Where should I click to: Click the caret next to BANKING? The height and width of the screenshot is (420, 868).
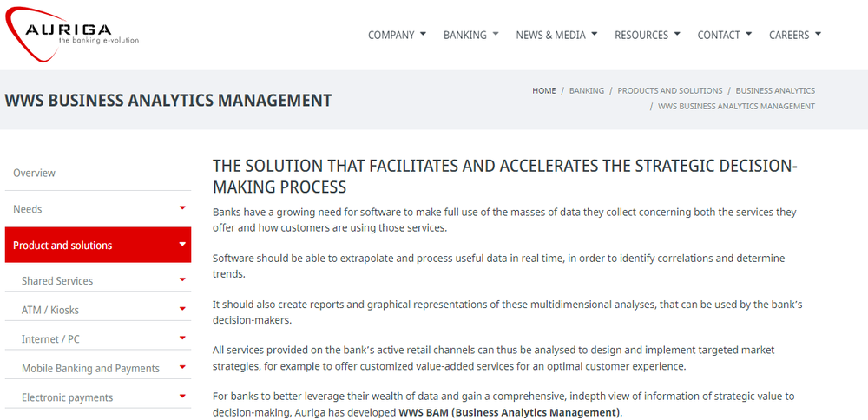[496, 34]
